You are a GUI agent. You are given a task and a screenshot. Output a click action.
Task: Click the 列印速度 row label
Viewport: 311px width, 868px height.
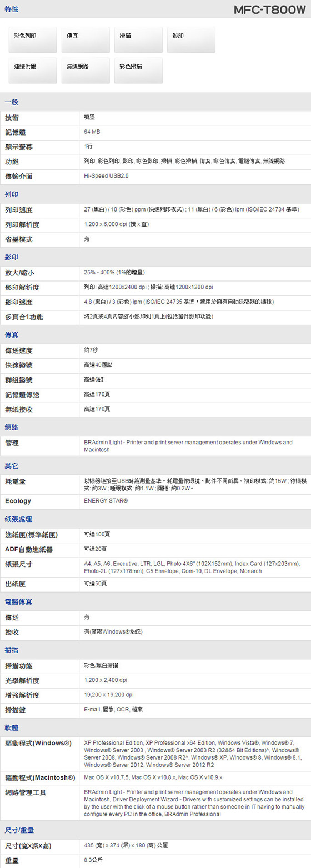18,210
